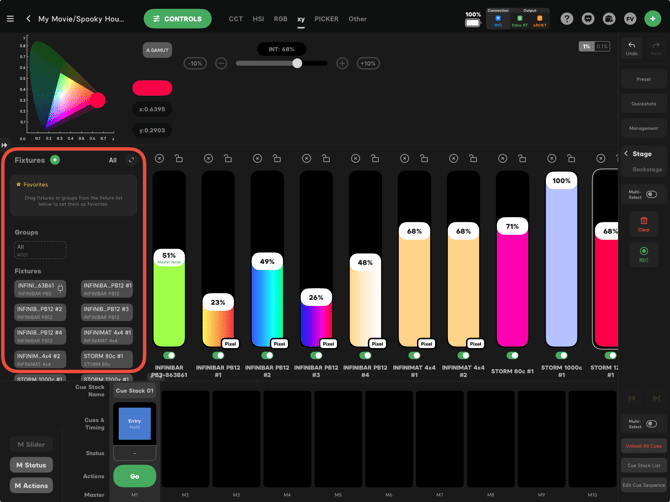Select the All group #001 chip
The width and height of the screenshot is (670, 502).
[40, 250]
